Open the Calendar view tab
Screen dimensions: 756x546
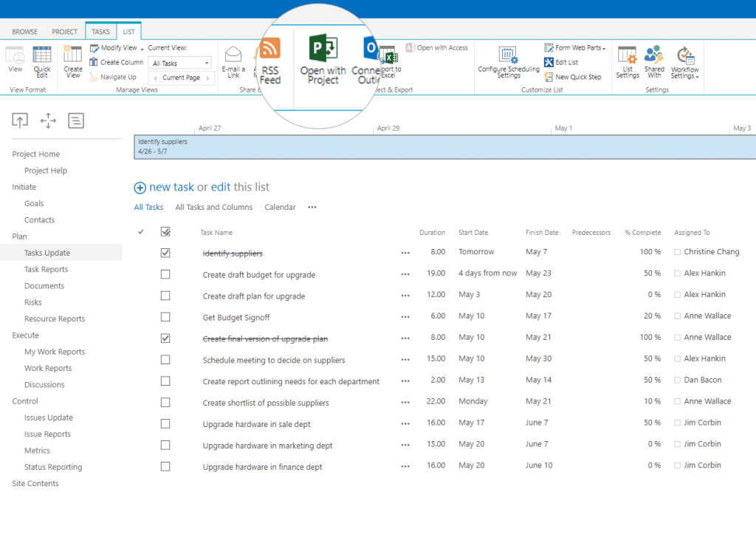[280, 207]
